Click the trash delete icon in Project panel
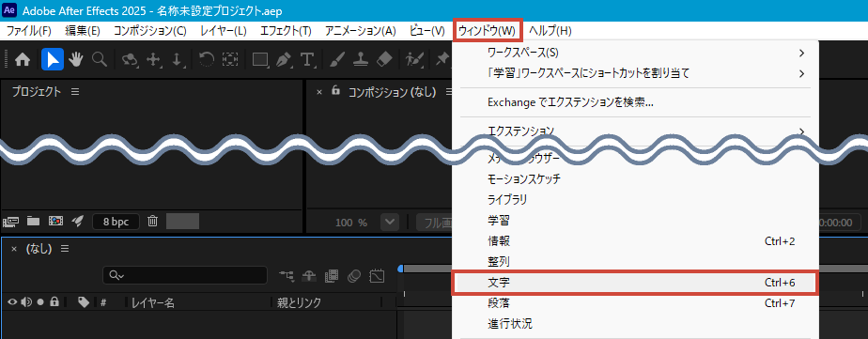The height and width of the screenshot is (339, 868). click(153, 222)
